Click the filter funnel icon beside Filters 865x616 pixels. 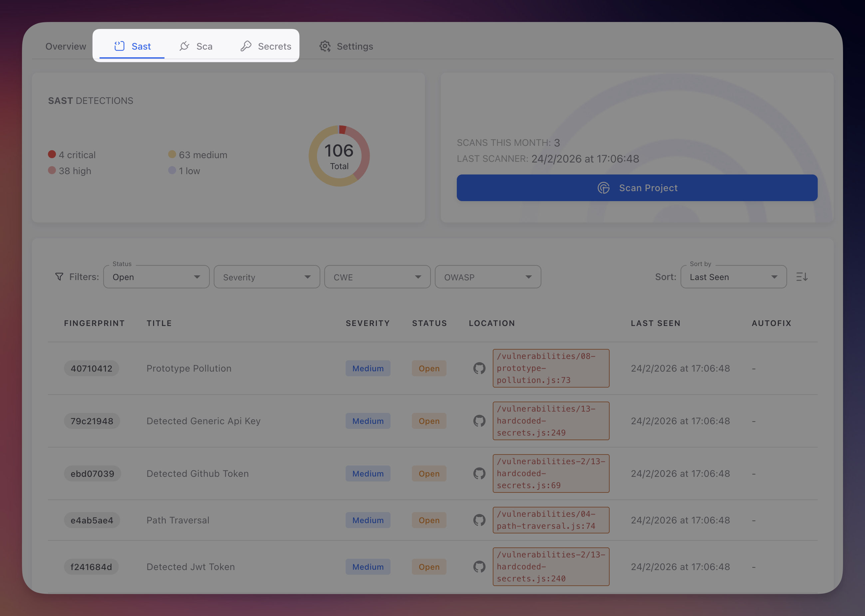(x=59, y=276)
